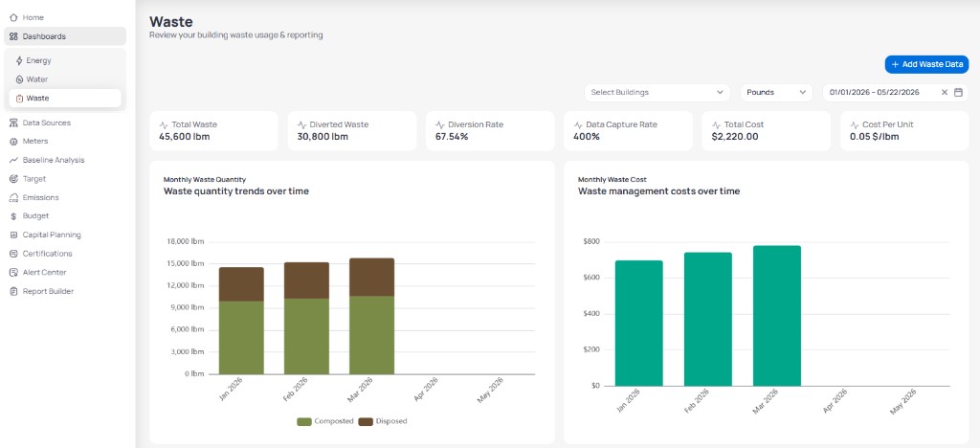Viewport: 980px width, 448px height.
Task: Add new waste data with the blue button
Action: pos(926,64)
